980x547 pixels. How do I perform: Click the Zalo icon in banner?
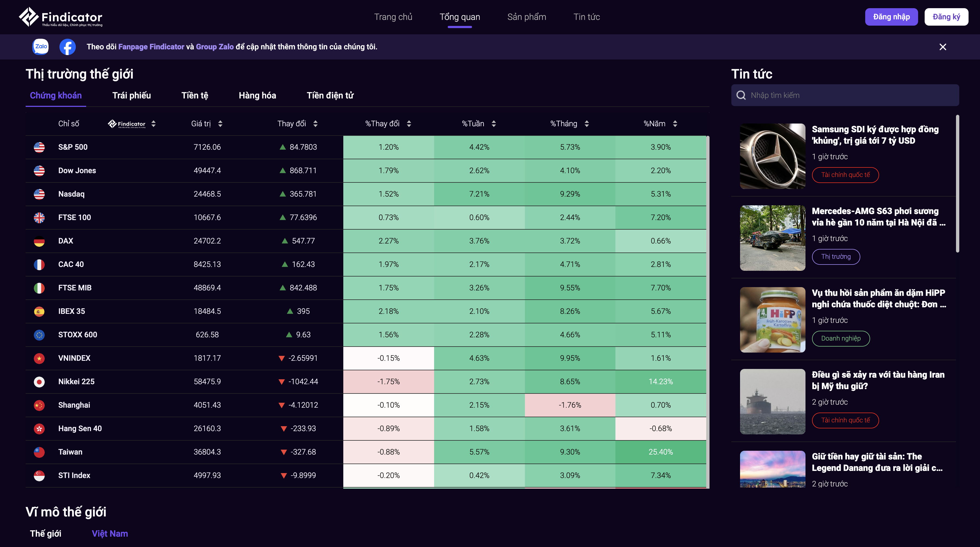(x=41, y=47)
